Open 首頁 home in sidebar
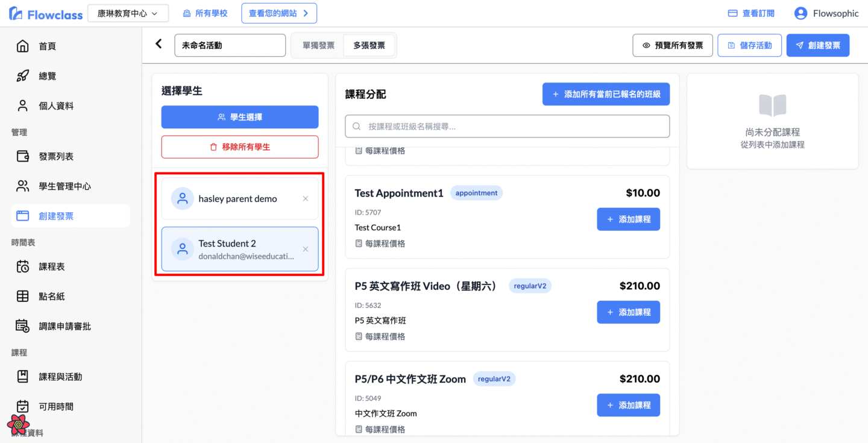868x443 pixels. click(48, 46)
